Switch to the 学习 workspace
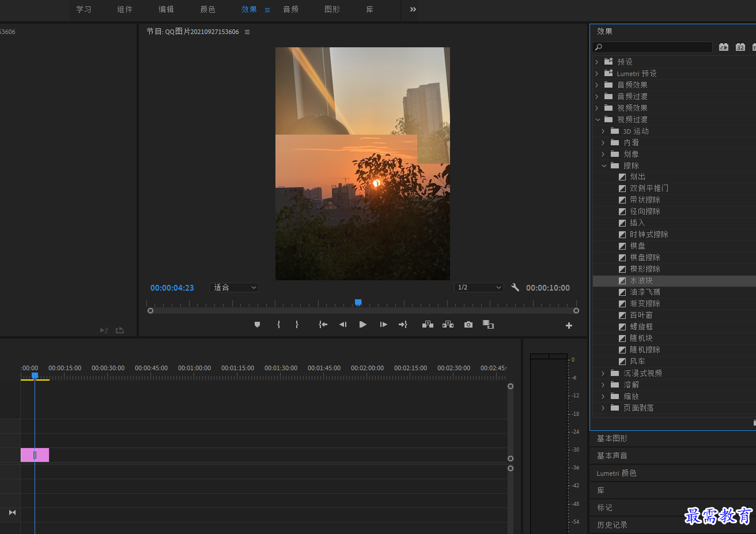The image size is (756, 534). 84,9
